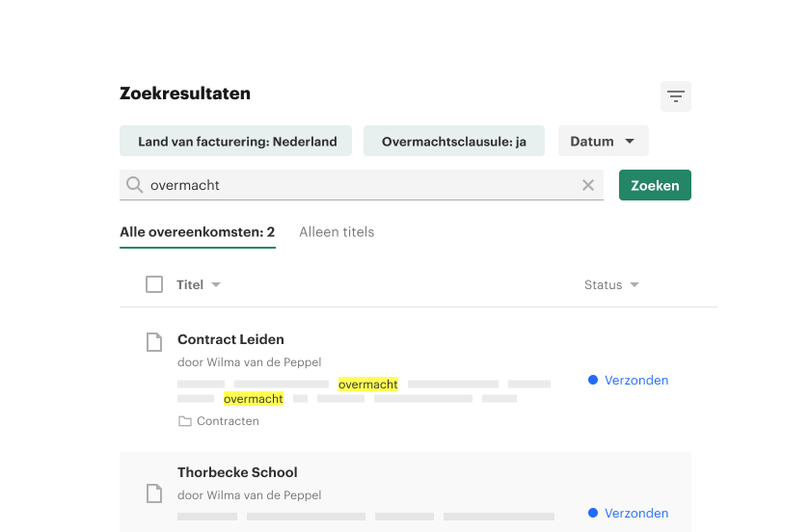Click 'door Wilma van de Peppel' under Thorbecke School
The height and width of the screenshot is (532, 810).
[250, 494]
